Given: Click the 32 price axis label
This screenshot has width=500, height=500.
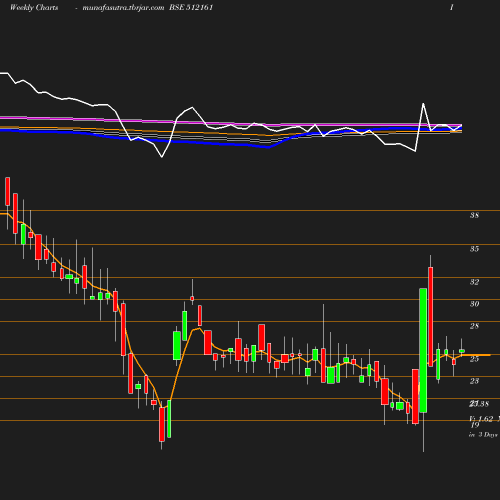Looking at the screenshot, I should [x=474, y=282].
